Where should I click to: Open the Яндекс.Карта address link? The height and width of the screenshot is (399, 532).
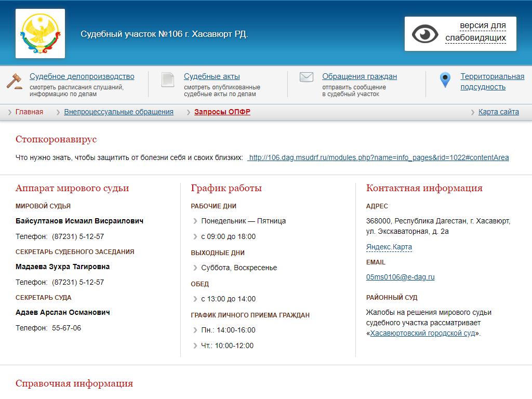click(389, 247)
